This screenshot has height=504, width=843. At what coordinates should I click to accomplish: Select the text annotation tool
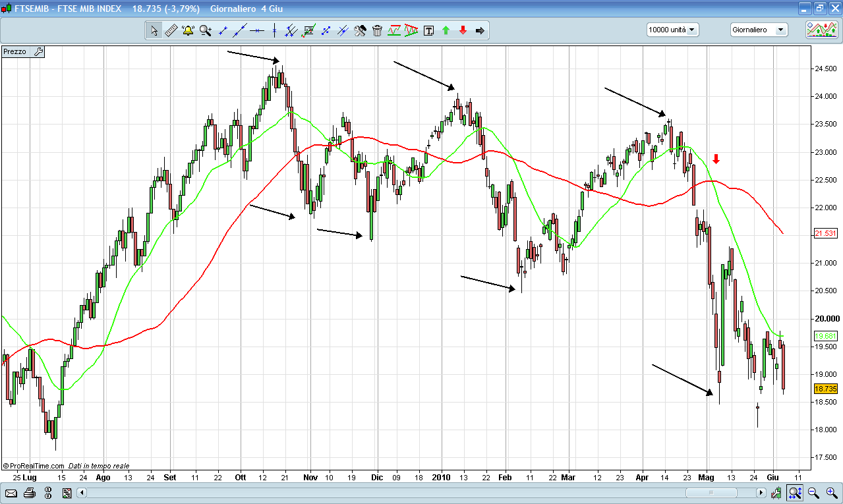coord(428,30)
